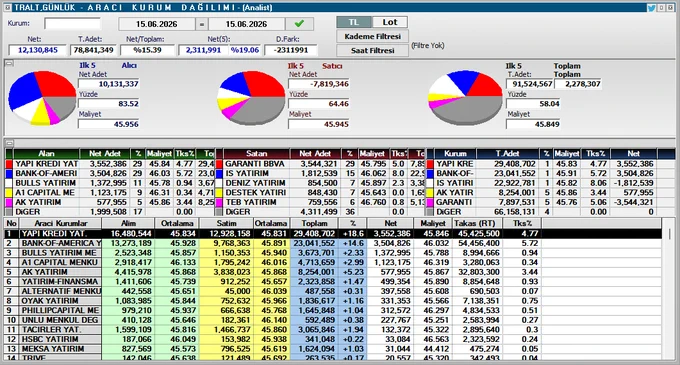The width and height of the screenshot is (680, 365).
Task: Collapse the top-five tables panel with its corner icon
Action: click(x=9, y=142)
